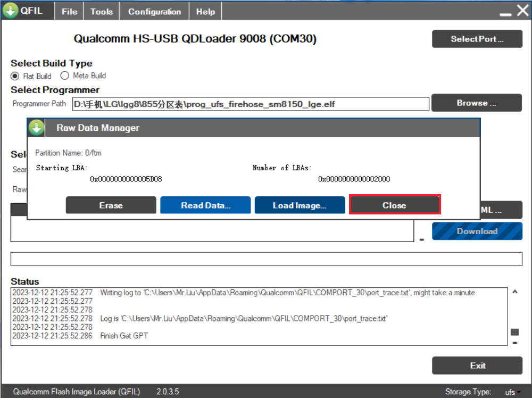Open the Help menu
Image resolution: width=532 pixels, height=398 pixels.
click(x=205, y=11)
